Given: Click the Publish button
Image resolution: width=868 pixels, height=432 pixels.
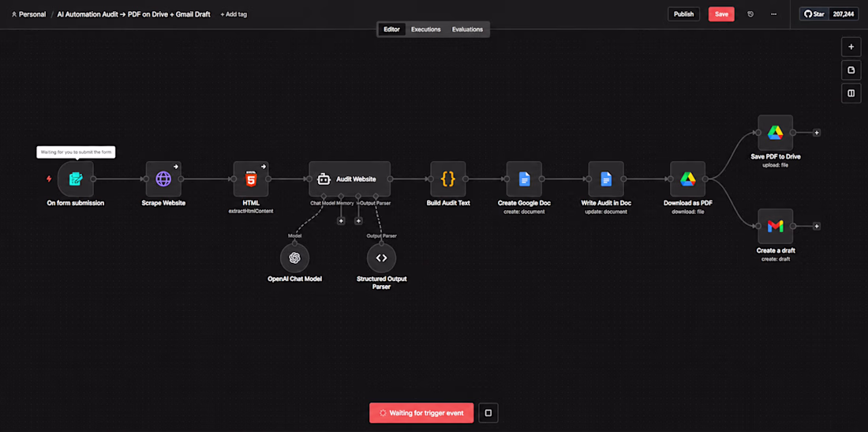Looking at the screenshot, I should pyautogui.click(x=683, y=14).
